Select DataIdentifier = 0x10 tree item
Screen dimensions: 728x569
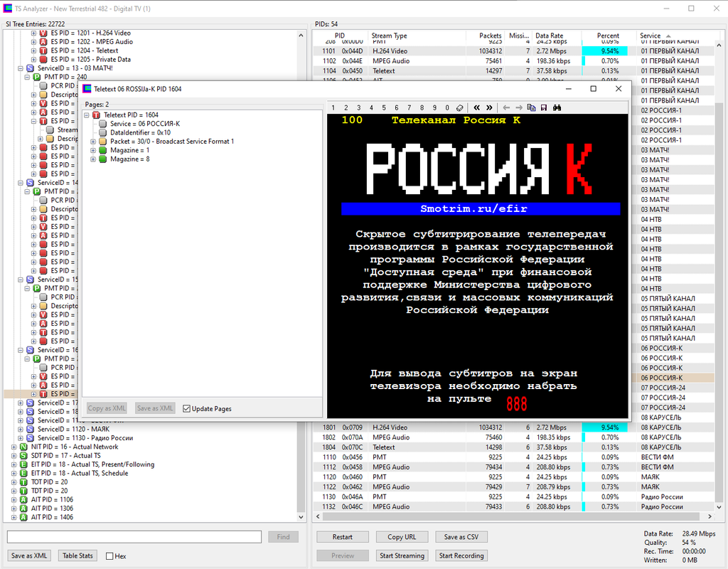point(140,133)
